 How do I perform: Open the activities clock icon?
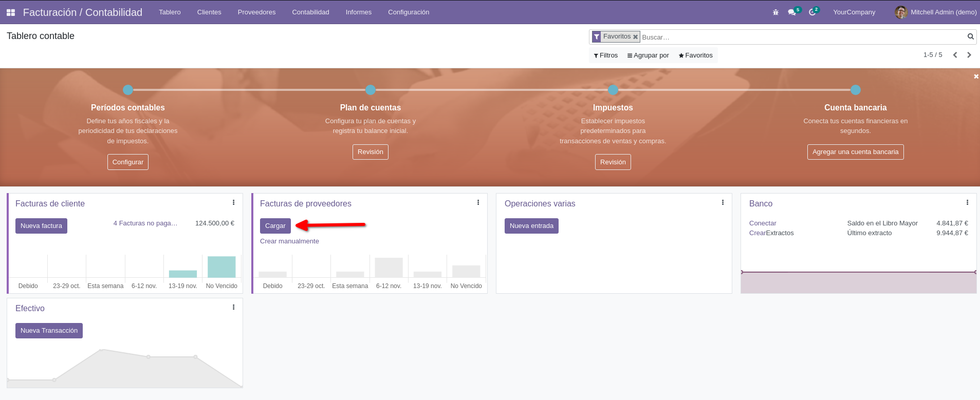click(x=812, y=12)
